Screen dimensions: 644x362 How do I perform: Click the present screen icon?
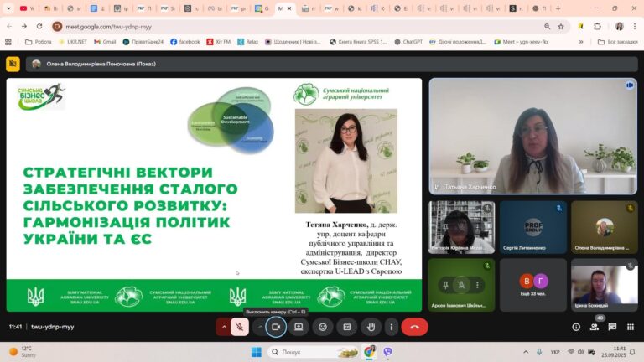[299, 327]
